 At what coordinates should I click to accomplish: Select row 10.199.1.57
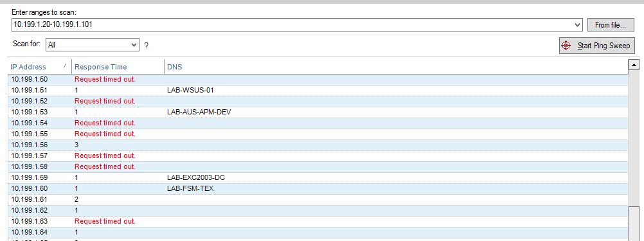pos(318,156)
